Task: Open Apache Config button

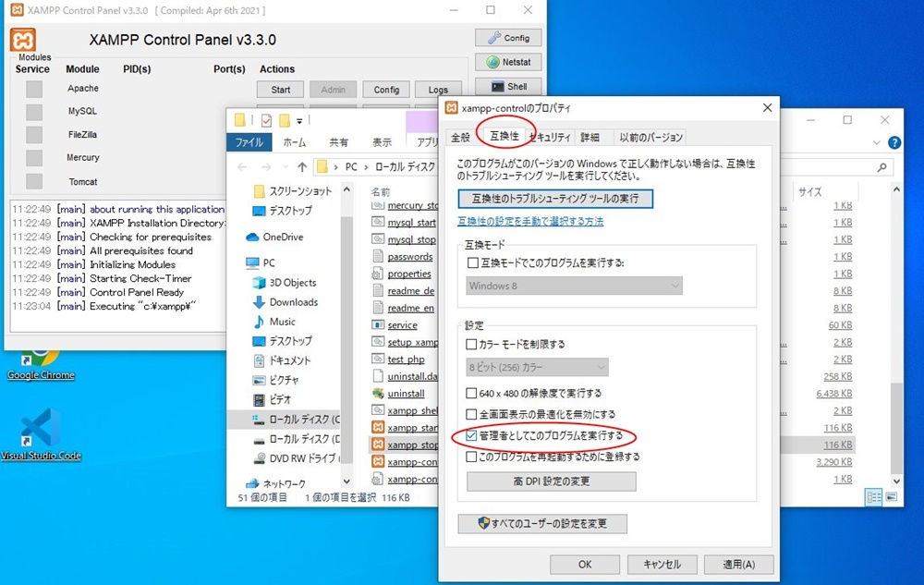Action: (386, 90)
